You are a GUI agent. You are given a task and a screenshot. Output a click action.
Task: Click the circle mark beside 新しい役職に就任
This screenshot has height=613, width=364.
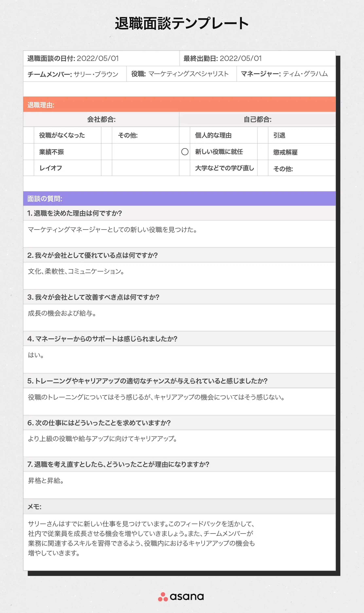185,152
